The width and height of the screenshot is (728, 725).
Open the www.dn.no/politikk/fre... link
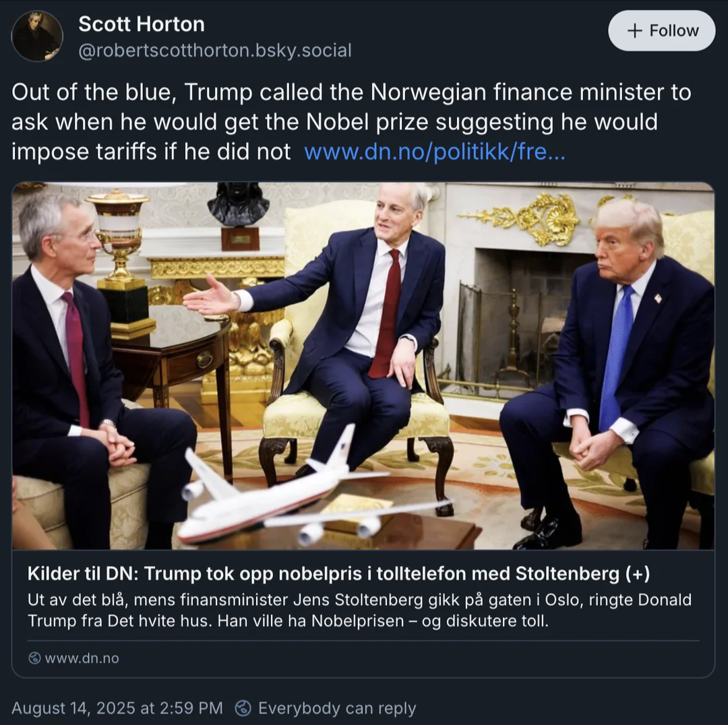435,152
